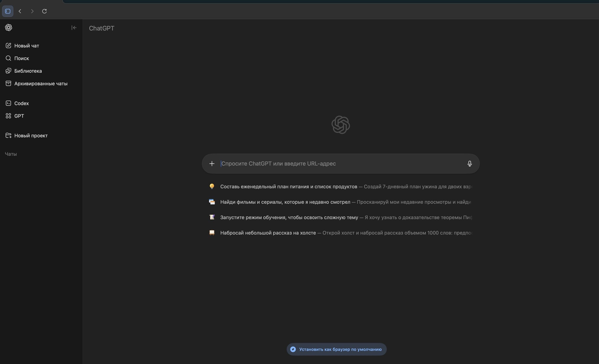The image size is (599, 364).
Task: Create a Новый проект
Action: (31, 136)
